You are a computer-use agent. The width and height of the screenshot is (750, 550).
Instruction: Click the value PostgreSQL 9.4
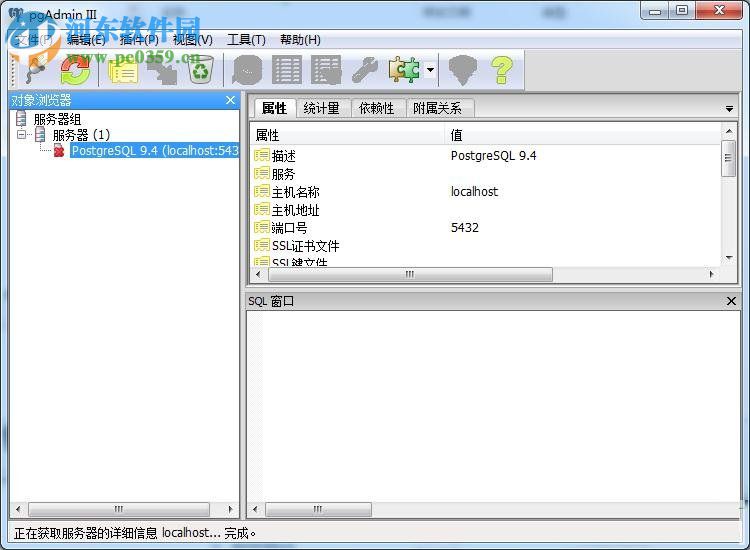pyautogui.click(x=493, y=156)
